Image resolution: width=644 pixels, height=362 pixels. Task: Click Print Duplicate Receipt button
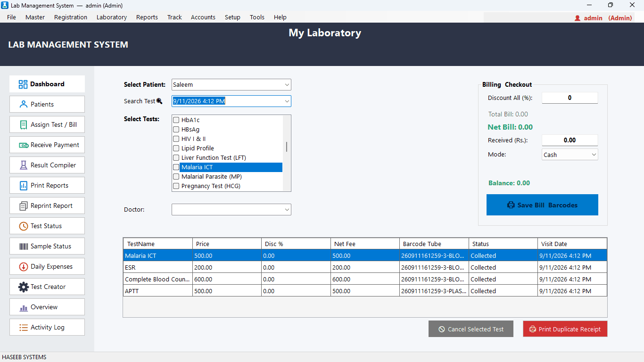pyautogui.click(x=565, y=329)
